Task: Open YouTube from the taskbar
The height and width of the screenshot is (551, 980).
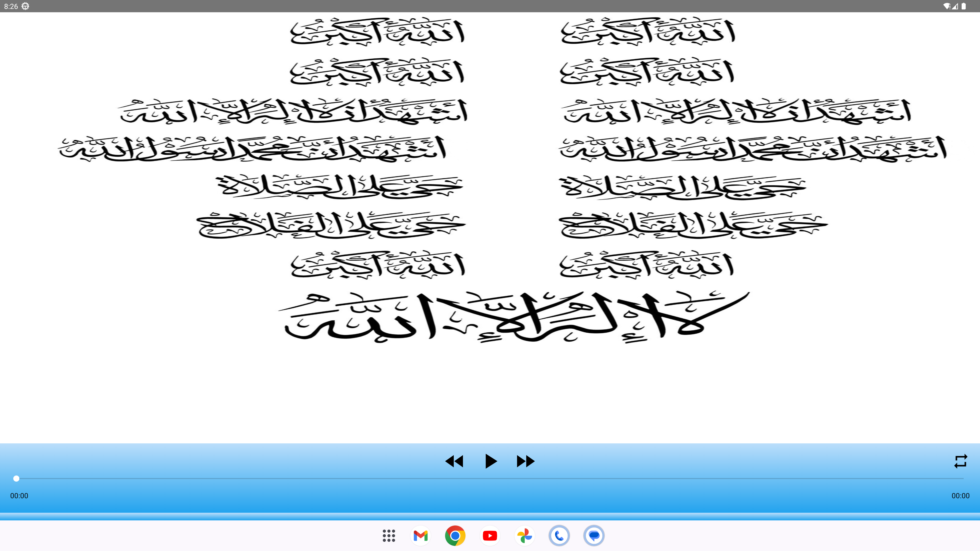Action: (x=490, y=535)
